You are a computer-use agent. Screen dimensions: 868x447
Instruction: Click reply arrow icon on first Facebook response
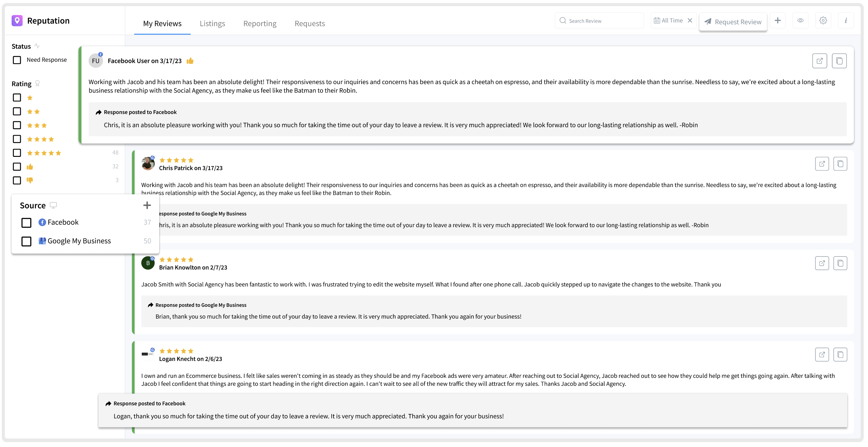[98, 112]
